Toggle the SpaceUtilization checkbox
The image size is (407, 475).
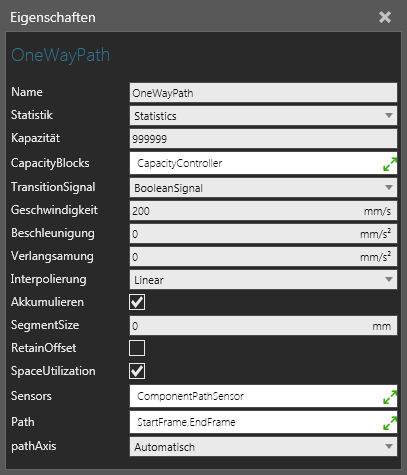click(137, 371)
